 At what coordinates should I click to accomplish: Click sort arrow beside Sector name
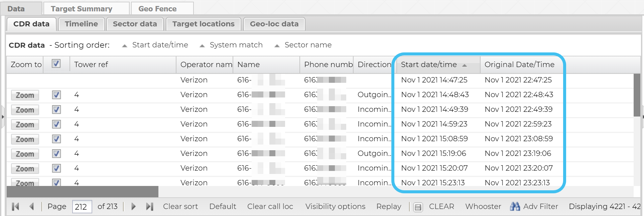coord(277,46)
